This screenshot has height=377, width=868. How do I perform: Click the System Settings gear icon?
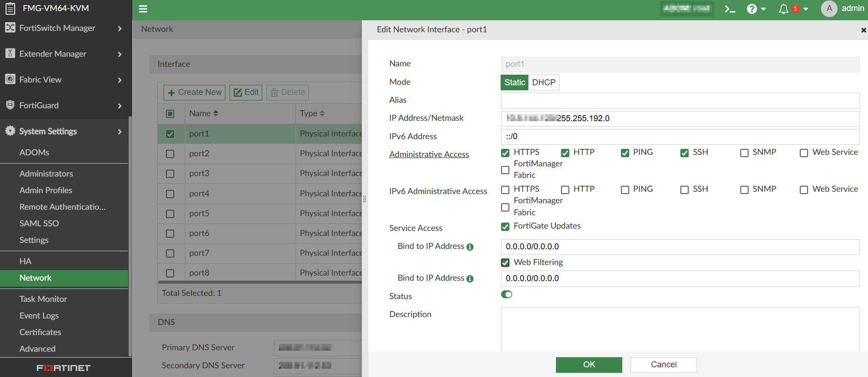[10, 131]
